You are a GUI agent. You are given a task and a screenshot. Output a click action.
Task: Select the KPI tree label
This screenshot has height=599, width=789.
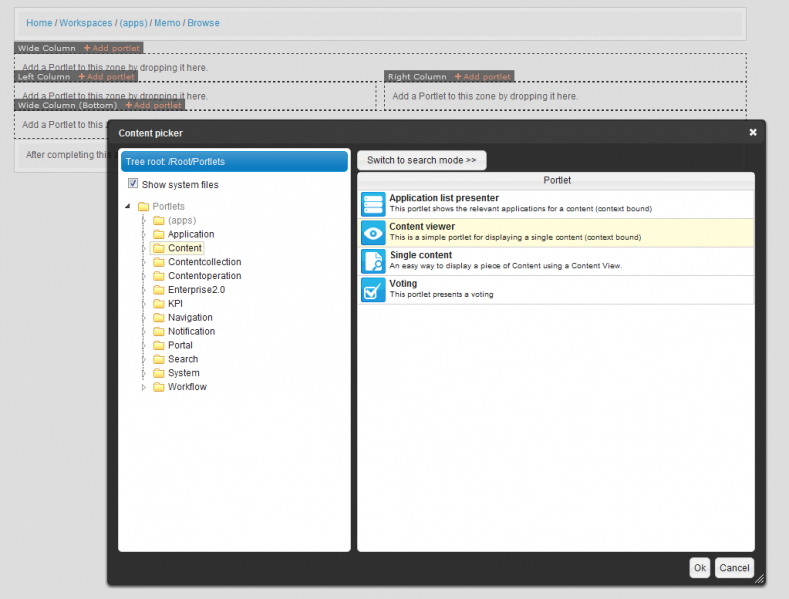pos(175,304)
